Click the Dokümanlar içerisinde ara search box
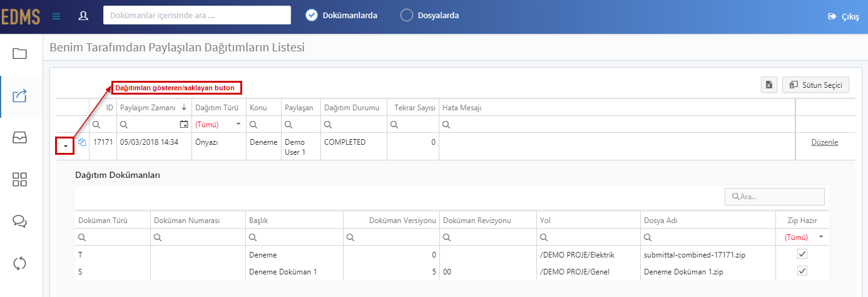 [x=197, y=15]
